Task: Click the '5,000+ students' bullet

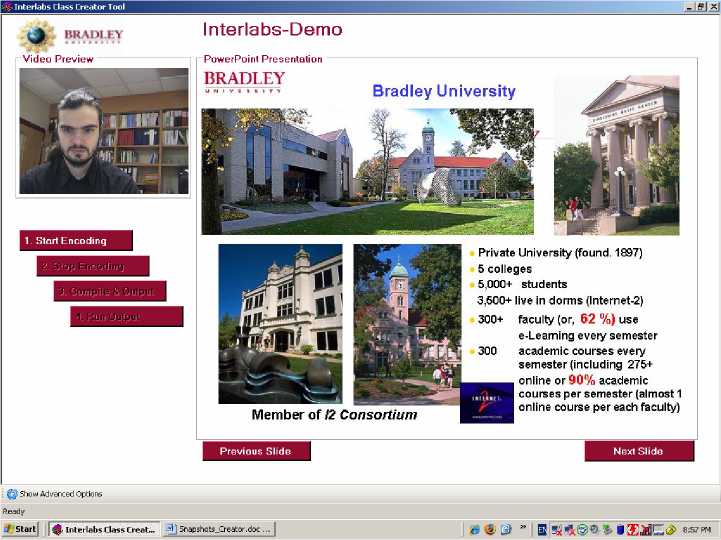Action: [x=522, y=284]
